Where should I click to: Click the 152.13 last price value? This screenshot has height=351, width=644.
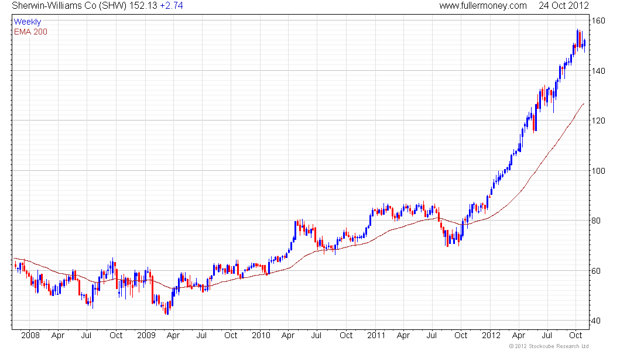143,6
